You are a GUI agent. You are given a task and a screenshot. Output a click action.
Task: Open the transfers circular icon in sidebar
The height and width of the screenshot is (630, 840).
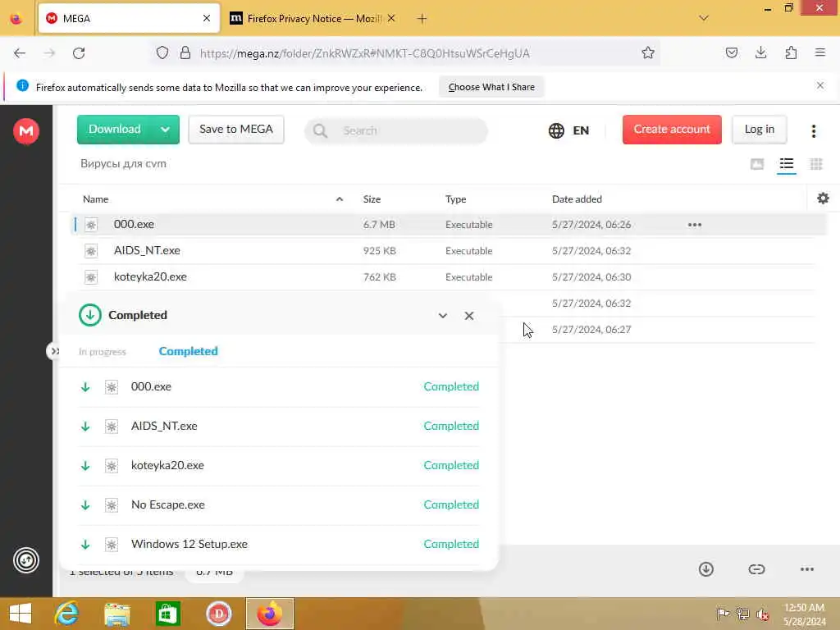(x=26, y=560)
